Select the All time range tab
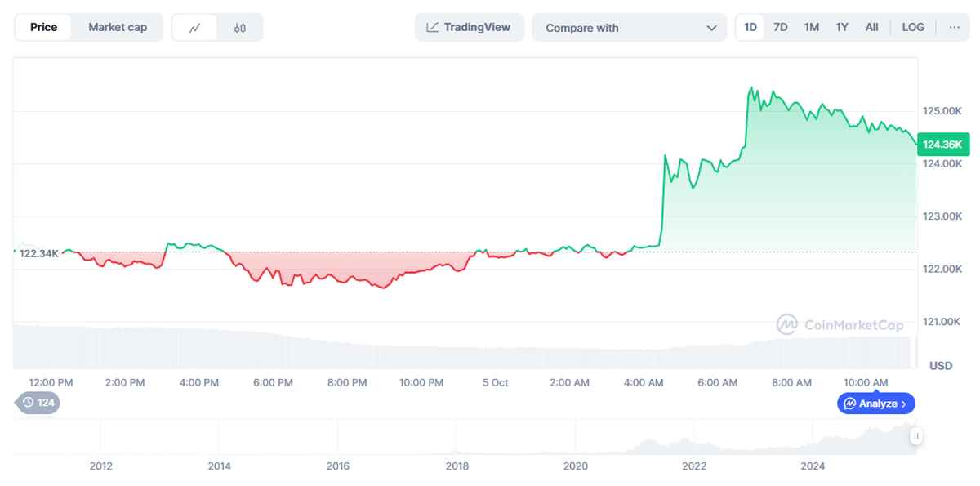Viewport: 980px width, 486px height. (871, 27)
